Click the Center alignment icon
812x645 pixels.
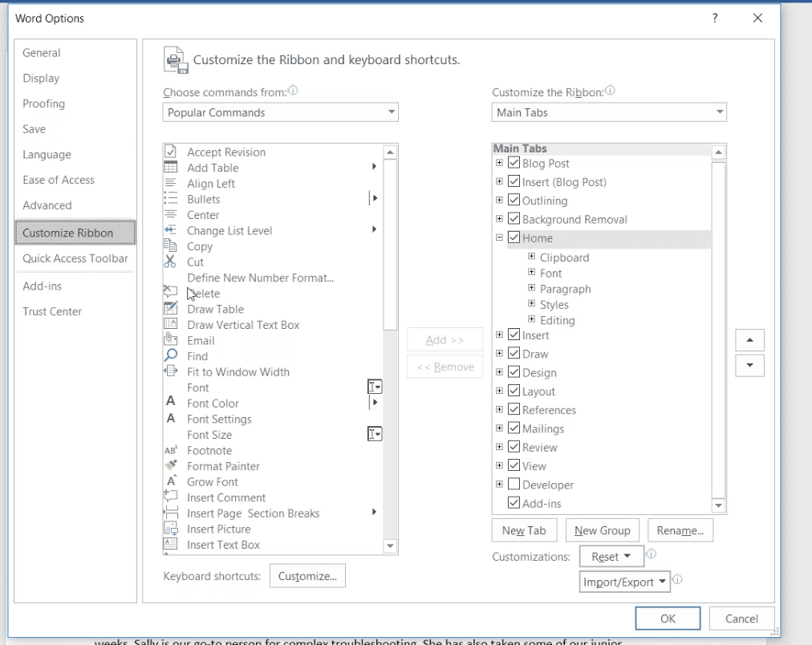(170, 214)
